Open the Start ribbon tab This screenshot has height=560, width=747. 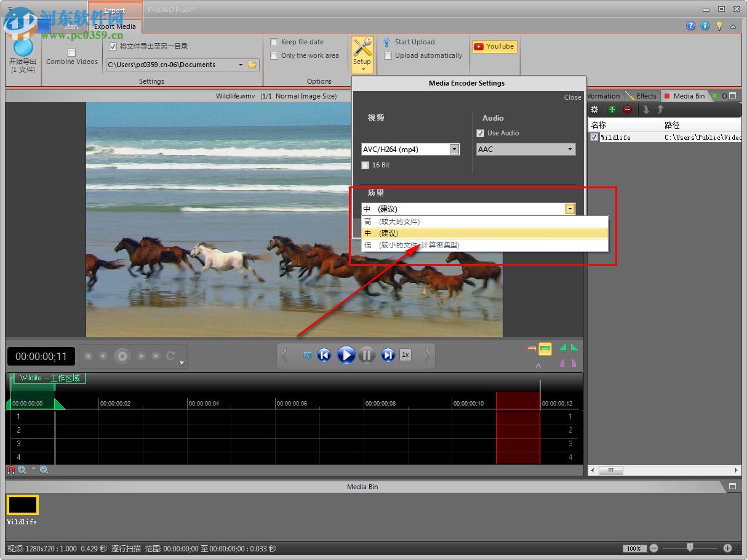click(71, 26)
